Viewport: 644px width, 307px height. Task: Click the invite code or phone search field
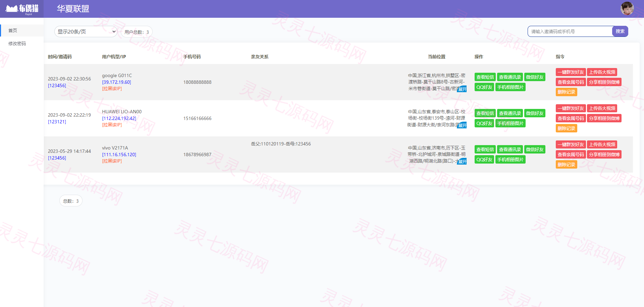(570, 32)
